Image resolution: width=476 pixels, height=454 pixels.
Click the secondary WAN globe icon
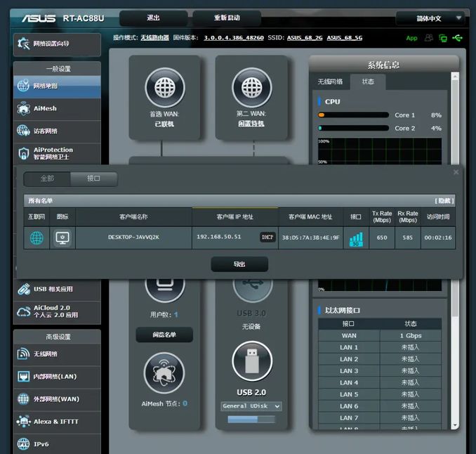(x=251, y=89)
